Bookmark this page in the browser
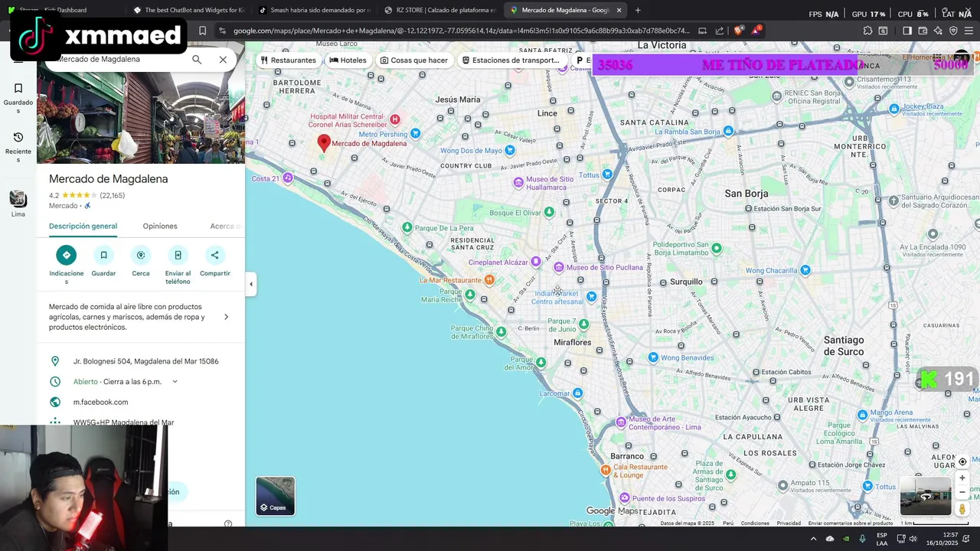The height and width of the screenshot is (551, 980). (x=202, y=31)
